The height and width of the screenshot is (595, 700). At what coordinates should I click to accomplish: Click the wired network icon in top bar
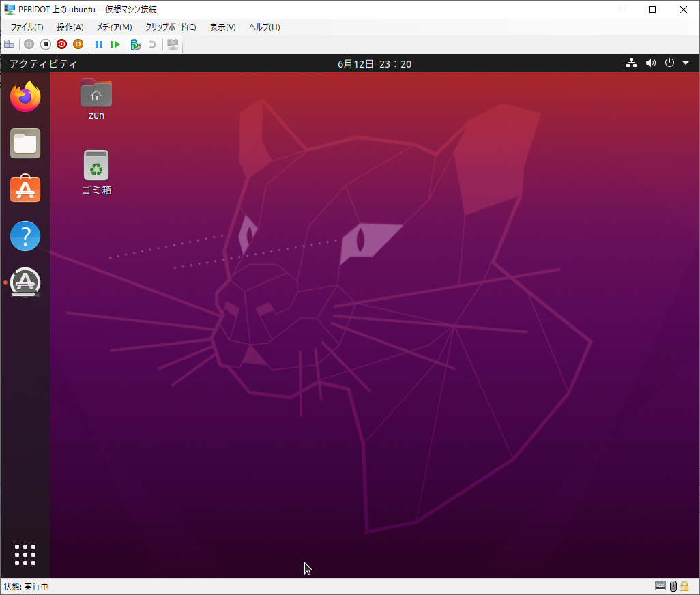click(x=631, y=63)
